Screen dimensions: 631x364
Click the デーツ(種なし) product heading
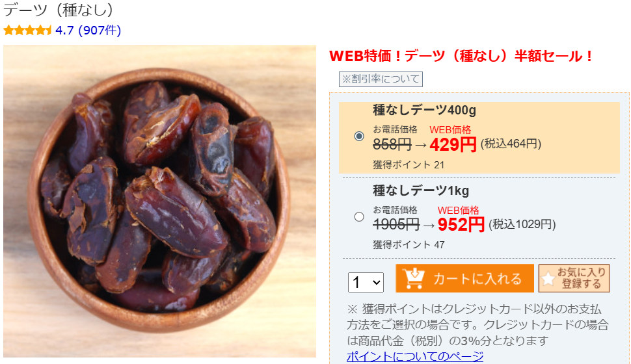tap(59, 10)
